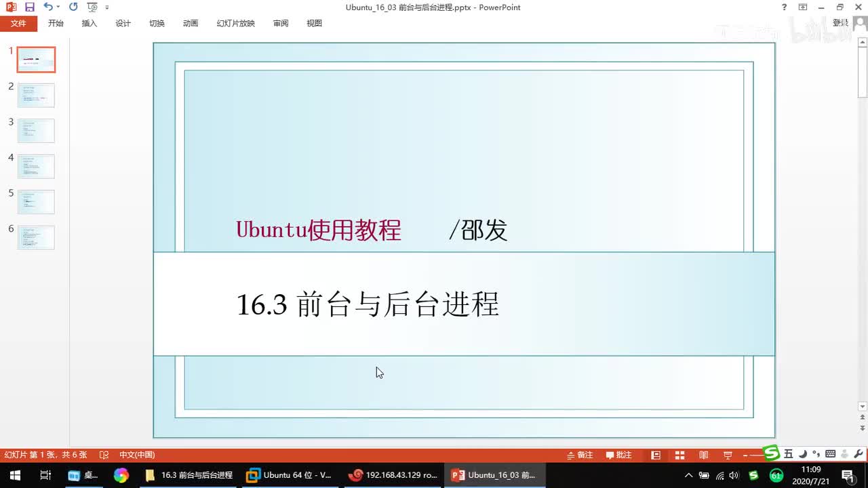Switch to Slide Sorter view icon
Screen dimensions: 868x488
679,455
